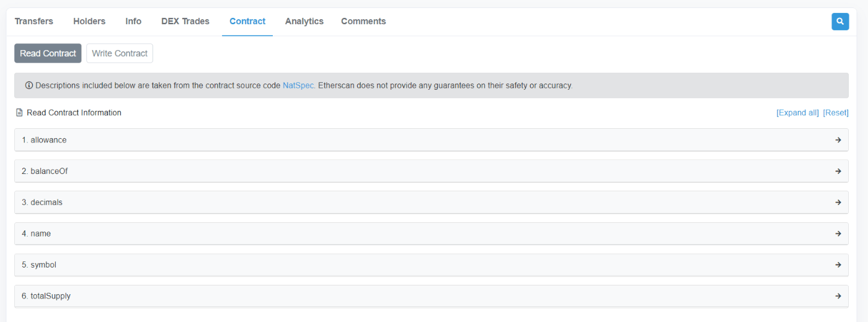The width and height of the screenshot is (868, 322).
Task: Click the arrow icon on decimals row
Action: (x=838, y=202)
